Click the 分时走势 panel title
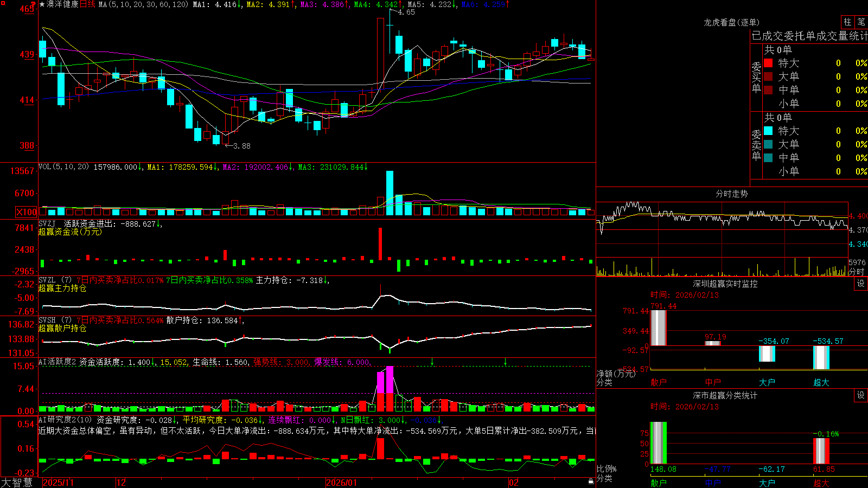 click(x=731, y=194)
